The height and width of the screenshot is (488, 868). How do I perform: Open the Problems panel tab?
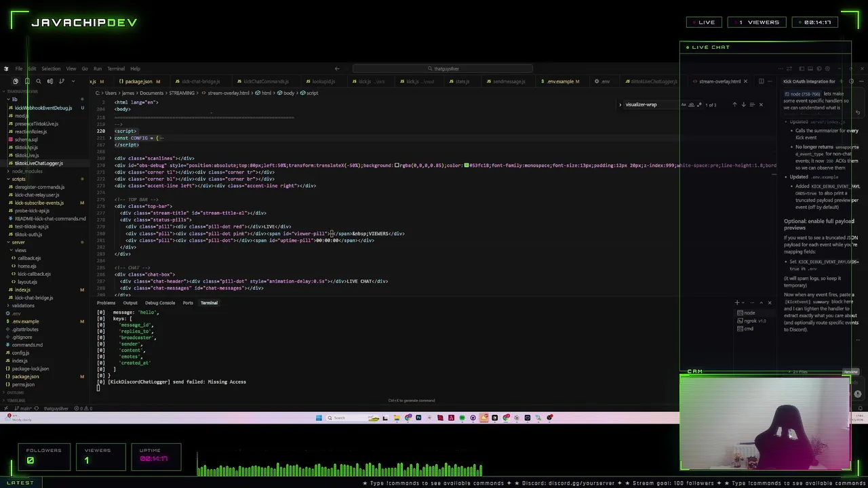point(106,303)
